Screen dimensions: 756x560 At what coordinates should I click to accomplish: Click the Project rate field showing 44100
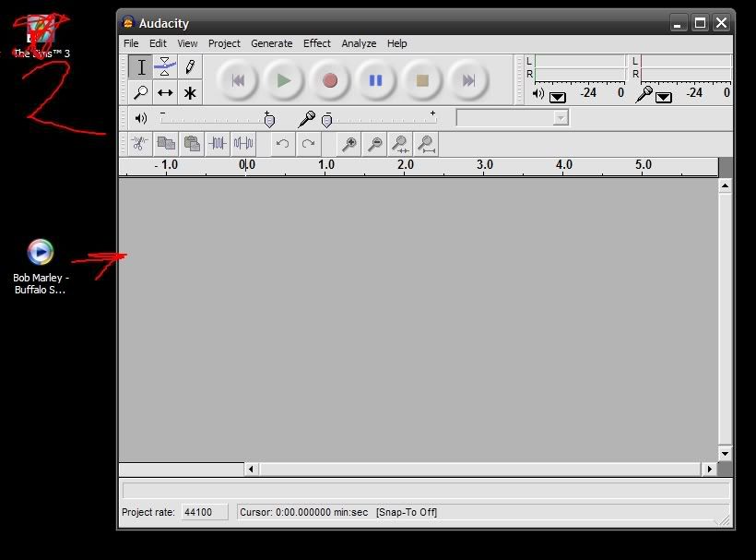click(x=205, y=512)
